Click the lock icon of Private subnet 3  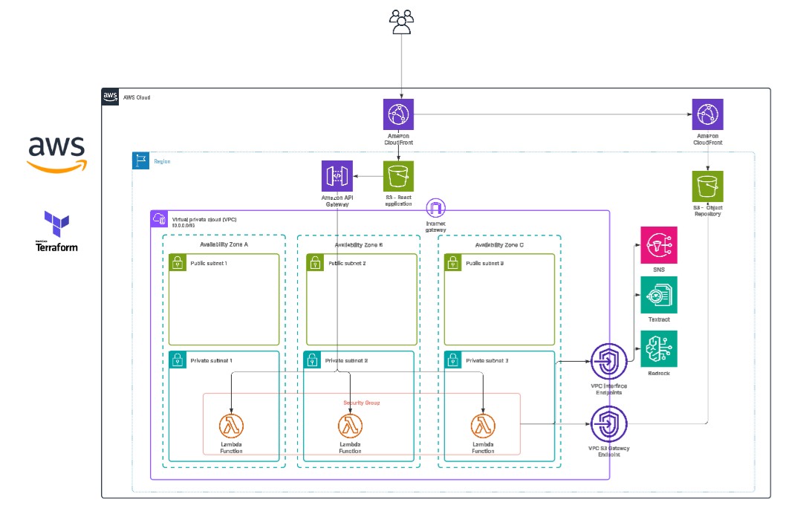[x=453, y=360]
